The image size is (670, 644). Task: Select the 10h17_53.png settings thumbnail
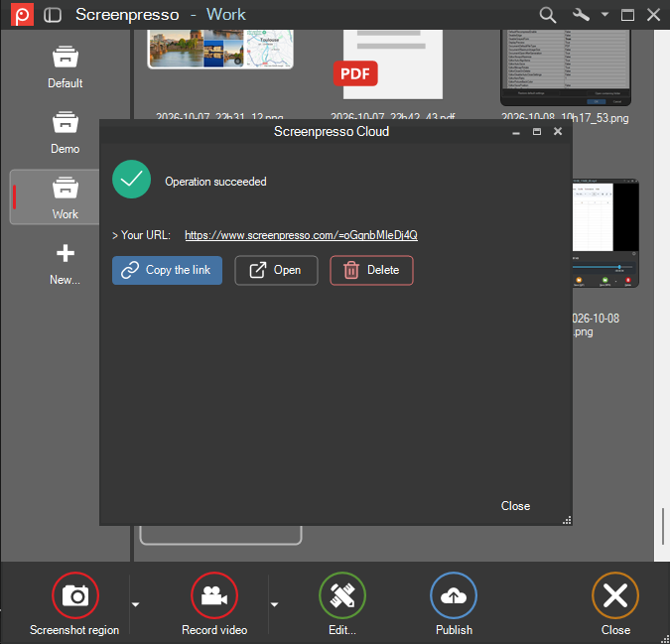tap(566, 67)
